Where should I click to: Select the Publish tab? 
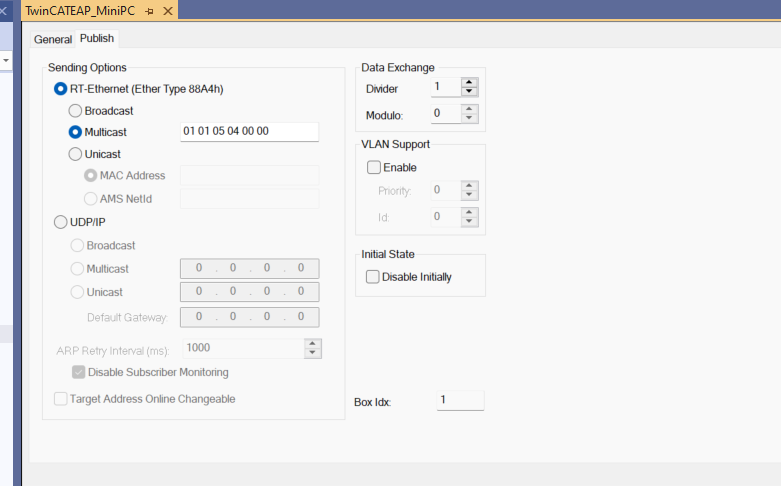click(x=97, y=38)
